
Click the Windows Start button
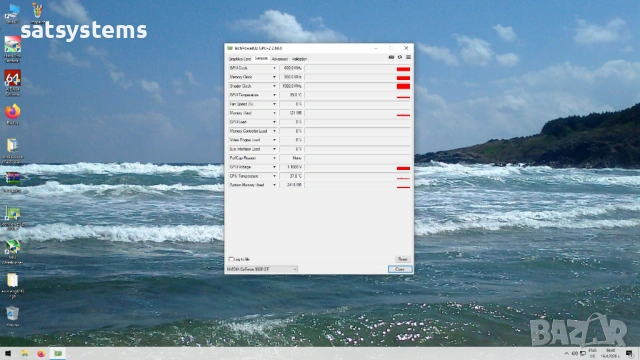[x=8, y=353]
